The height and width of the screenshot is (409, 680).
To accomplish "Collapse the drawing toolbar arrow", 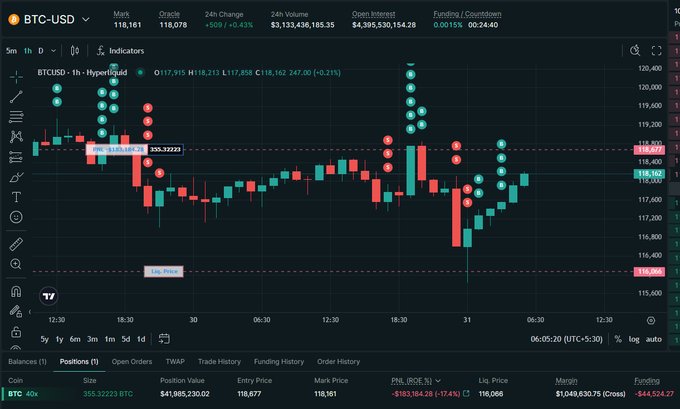I will (29, 311).
